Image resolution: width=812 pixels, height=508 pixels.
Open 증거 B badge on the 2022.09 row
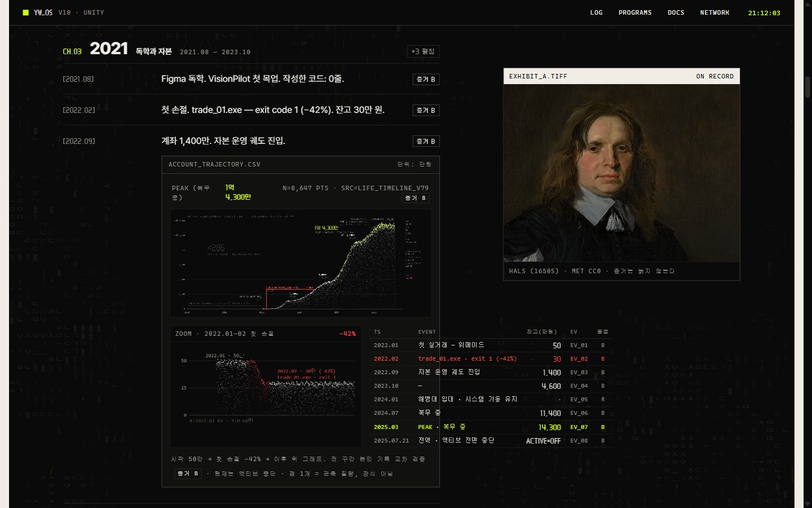426,142
